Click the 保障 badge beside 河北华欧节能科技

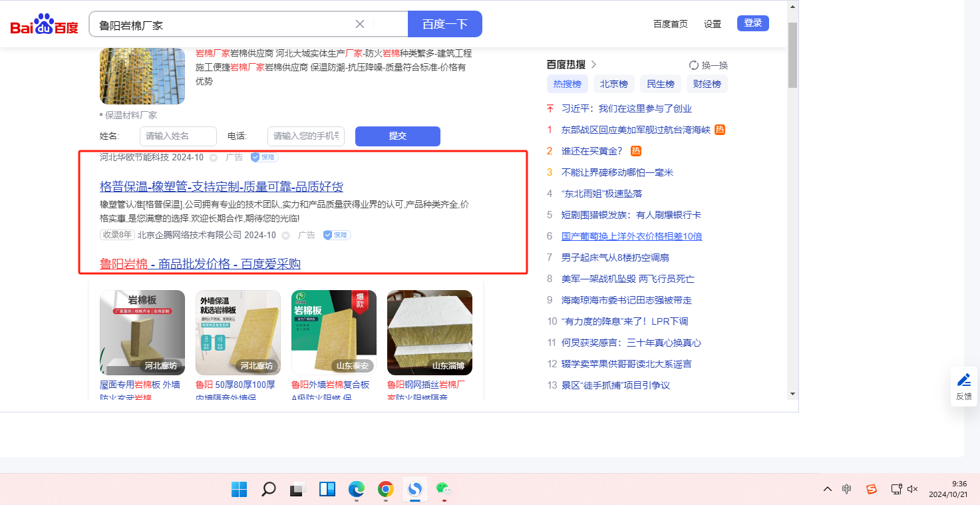[x=264, y=158]
